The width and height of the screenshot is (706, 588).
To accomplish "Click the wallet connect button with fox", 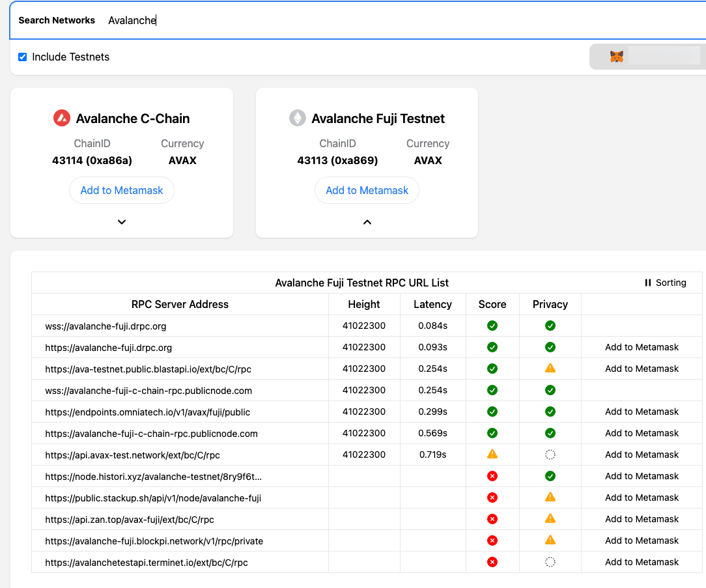I will 647,57.
